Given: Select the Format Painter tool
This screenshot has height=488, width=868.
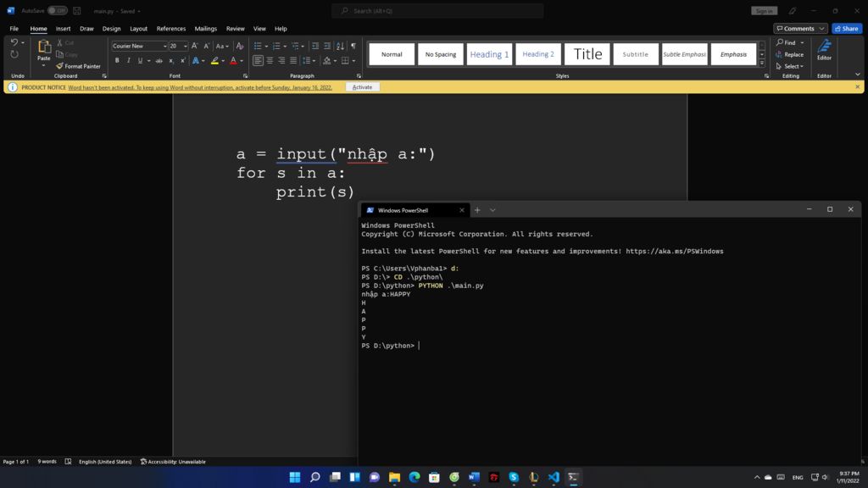Looking at the screenshot, I should 78,66.
